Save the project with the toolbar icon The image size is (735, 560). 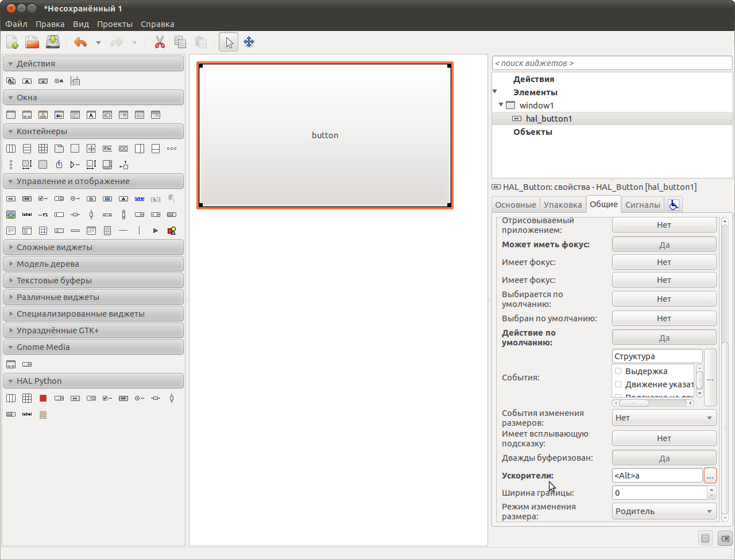(x=53, y=42)
